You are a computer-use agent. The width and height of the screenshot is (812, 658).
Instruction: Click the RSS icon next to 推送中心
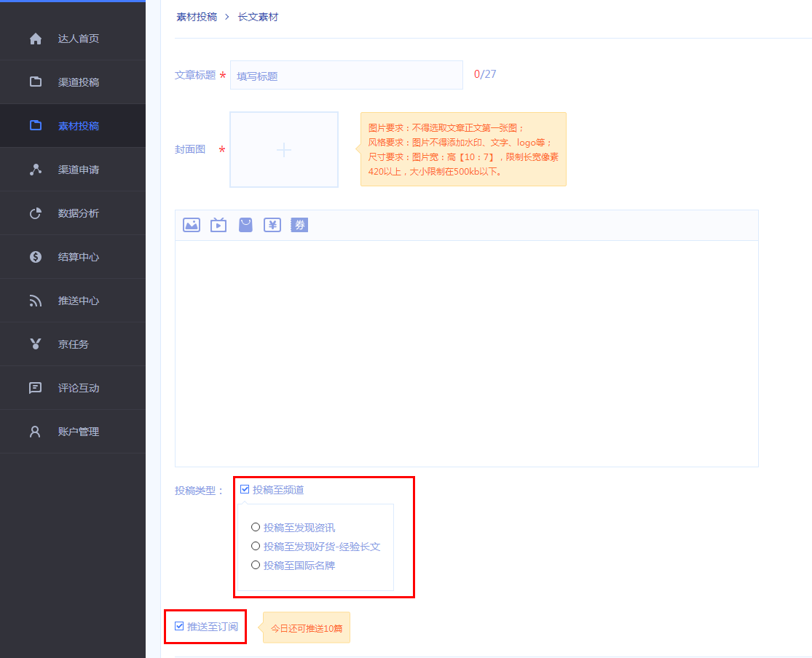tap(35, 301)
